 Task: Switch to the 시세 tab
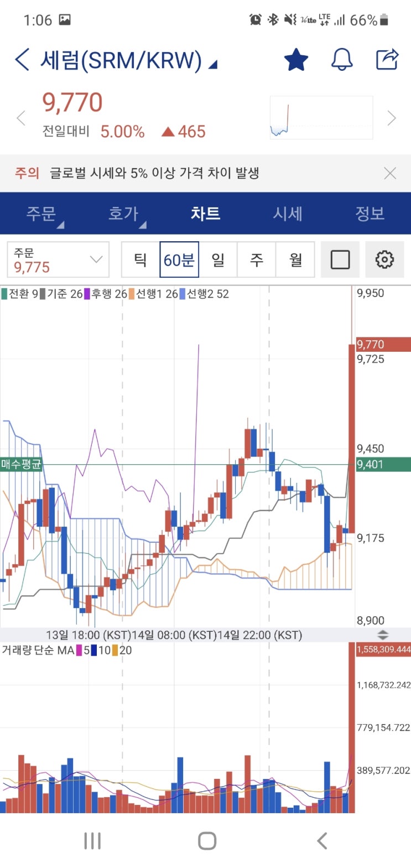click(288, 214)
